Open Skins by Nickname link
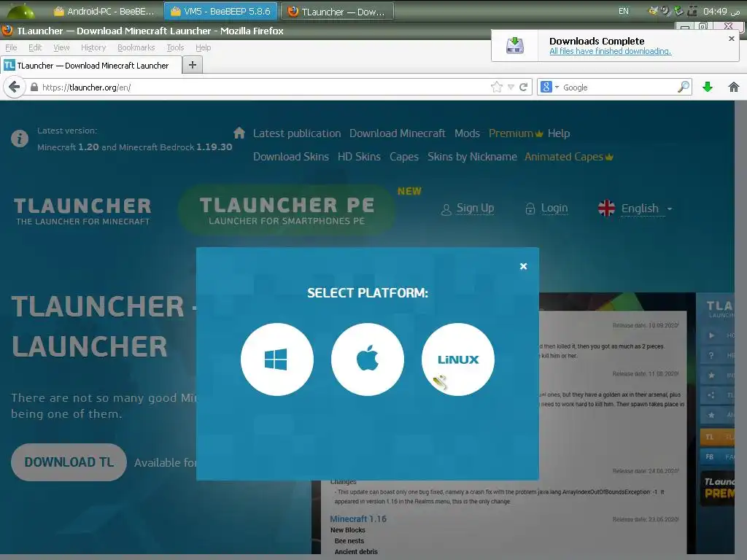Viewport: 747px width, 560px height. [x=472, y=157]
